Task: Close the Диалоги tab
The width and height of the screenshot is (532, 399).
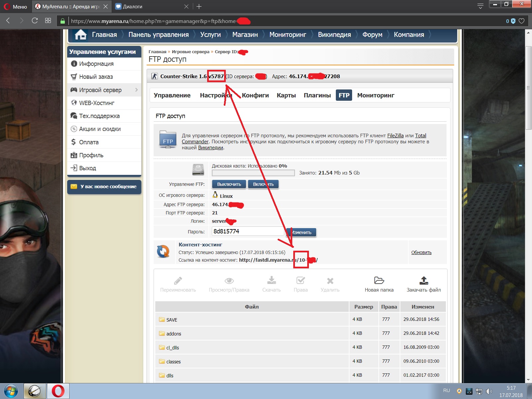Action: click(x=186, y=6)
